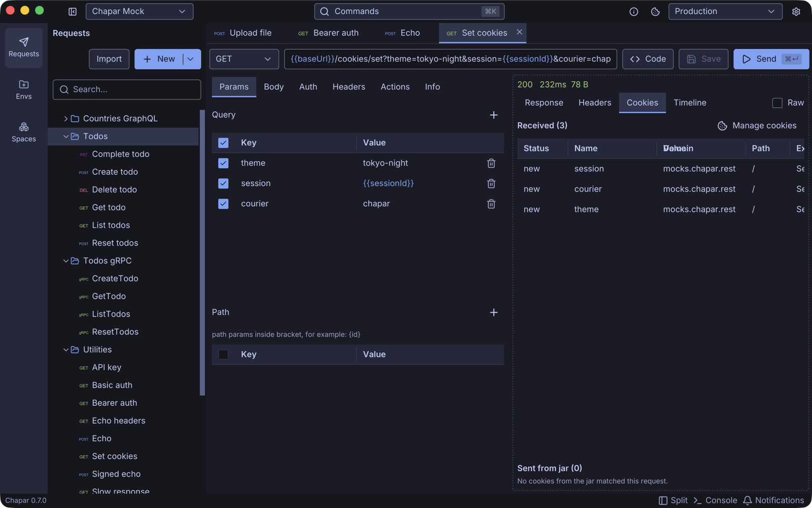812x508 pixels.
Task: Uncheck the session parameter checkbox
Action: click(223, 183)
